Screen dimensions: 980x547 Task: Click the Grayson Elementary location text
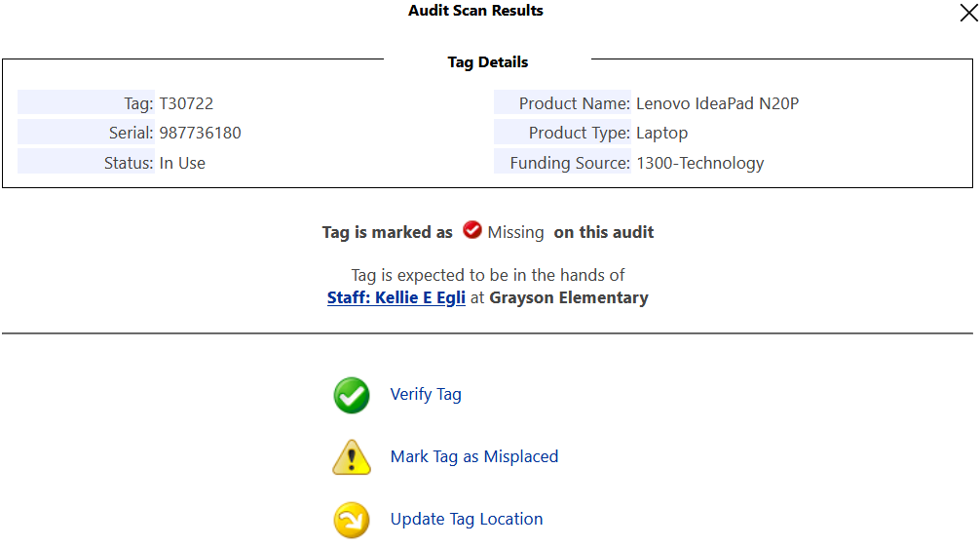tap(569, 298)
